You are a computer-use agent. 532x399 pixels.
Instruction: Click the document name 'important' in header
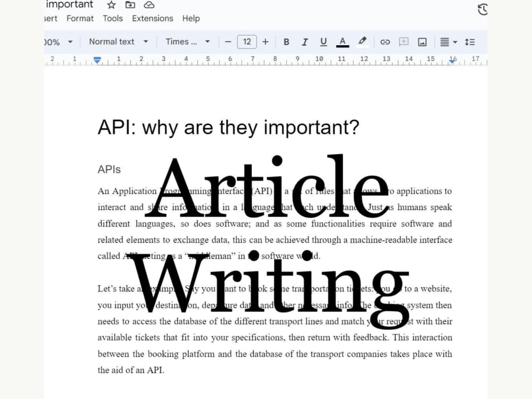(69, 4)
